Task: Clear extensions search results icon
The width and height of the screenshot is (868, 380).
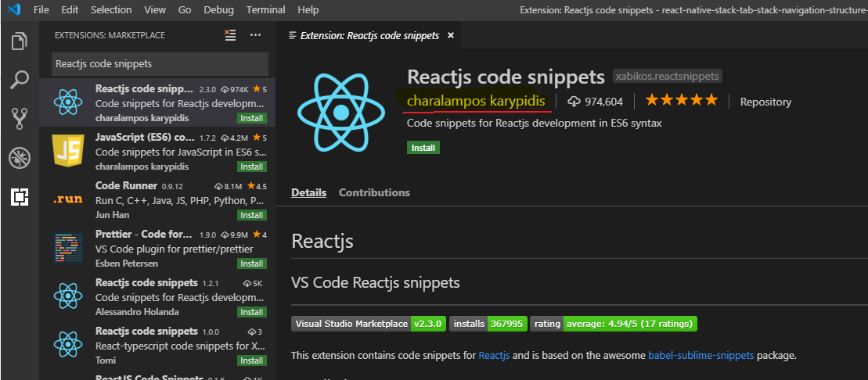Action: click(x=230, y=35)
